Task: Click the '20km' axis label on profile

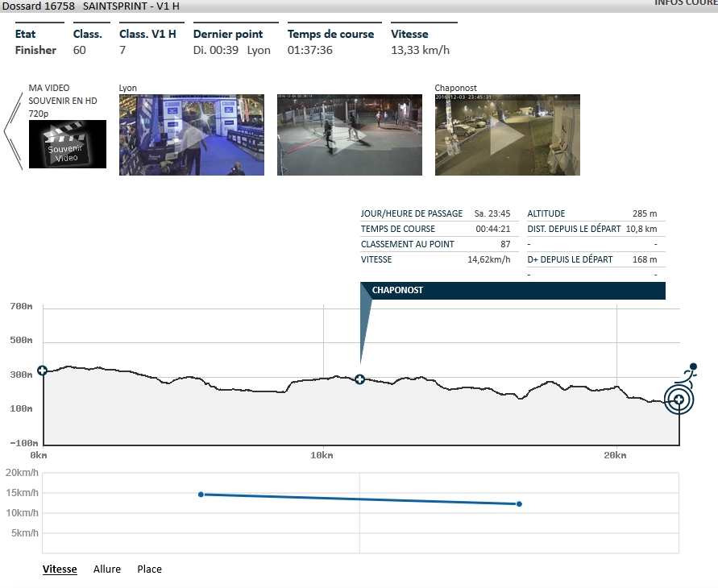Action: pos(615,455)
